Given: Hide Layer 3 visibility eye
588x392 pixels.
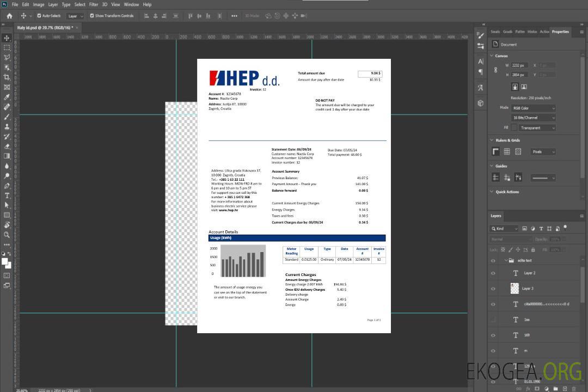Looking at the screenshot, I should (493, 289).
